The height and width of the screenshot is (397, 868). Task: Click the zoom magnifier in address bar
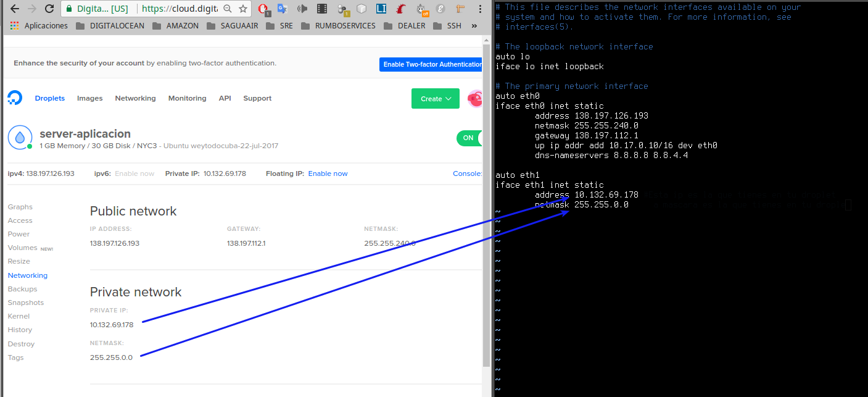227,9
